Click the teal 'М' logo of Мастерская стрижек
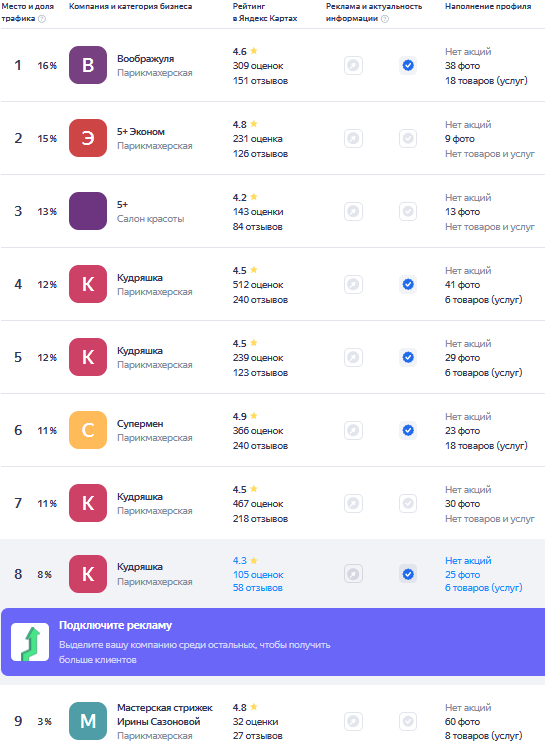This screenshot has height=755, width=545. coord(88,721)
